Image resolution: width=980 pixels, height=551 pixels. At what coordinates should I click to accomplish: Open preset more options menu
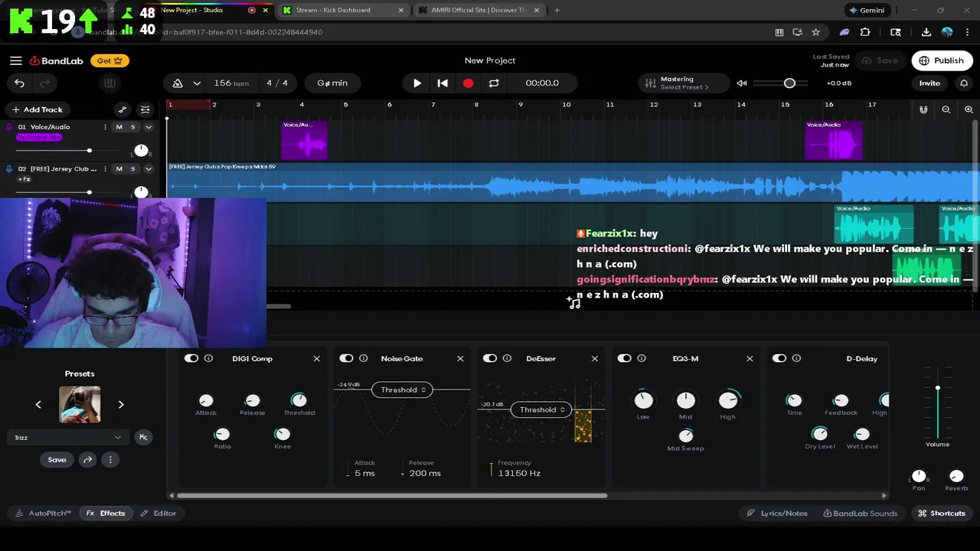110,460
